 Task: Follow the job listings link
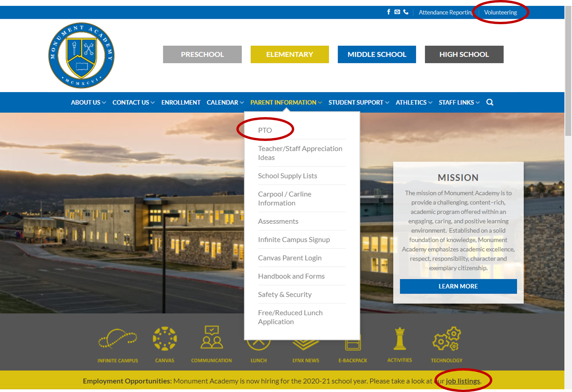pos(463,381)
